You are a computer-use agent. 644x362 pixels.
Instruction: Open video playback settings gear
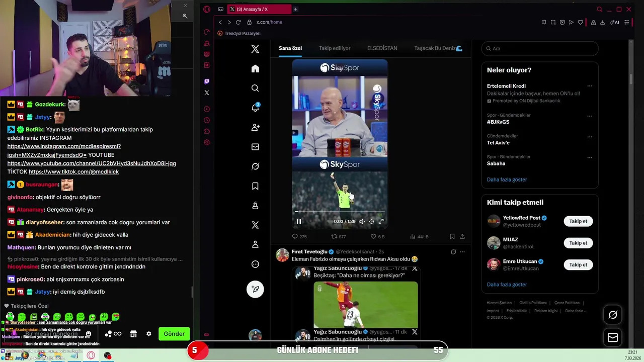(372, 221)
